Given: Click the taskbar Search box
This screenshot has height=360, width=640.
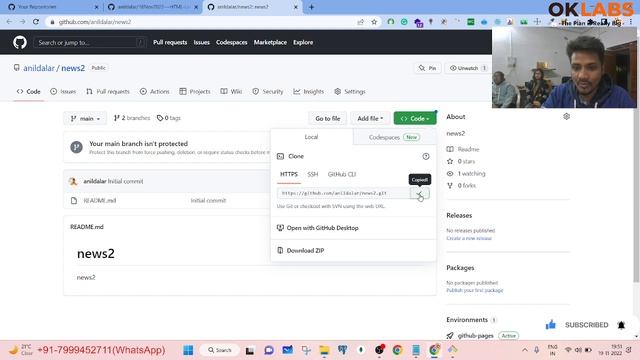Looking at the screenshot, I should coord(220,350).
